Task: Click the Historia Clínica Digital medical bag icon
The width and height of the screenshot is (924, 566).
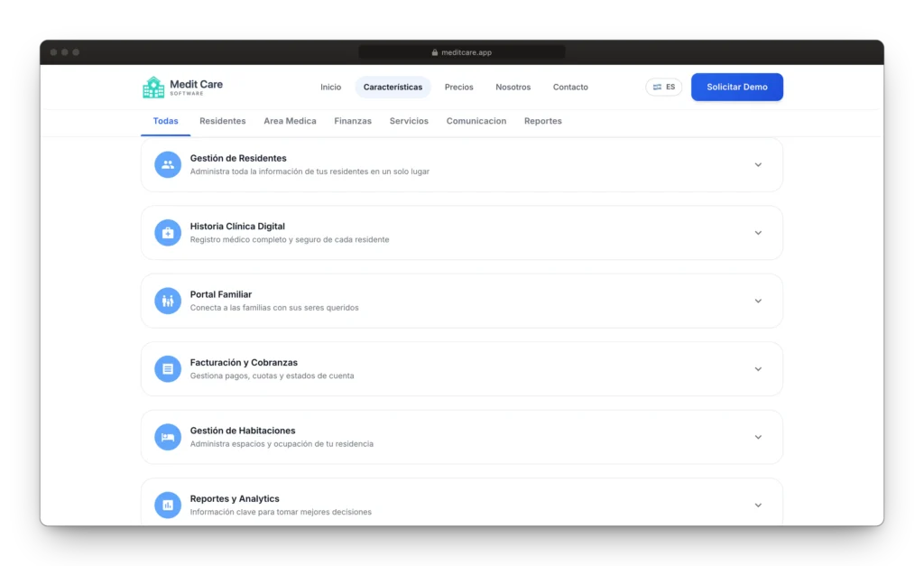Action: tap(168, 233)
